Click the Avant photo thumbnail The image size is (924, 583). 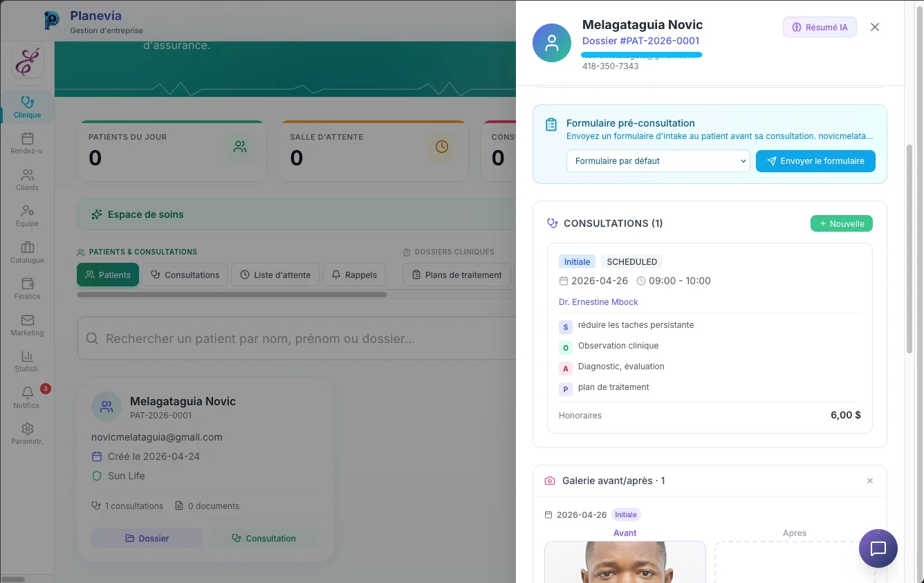tap(625, 562)
